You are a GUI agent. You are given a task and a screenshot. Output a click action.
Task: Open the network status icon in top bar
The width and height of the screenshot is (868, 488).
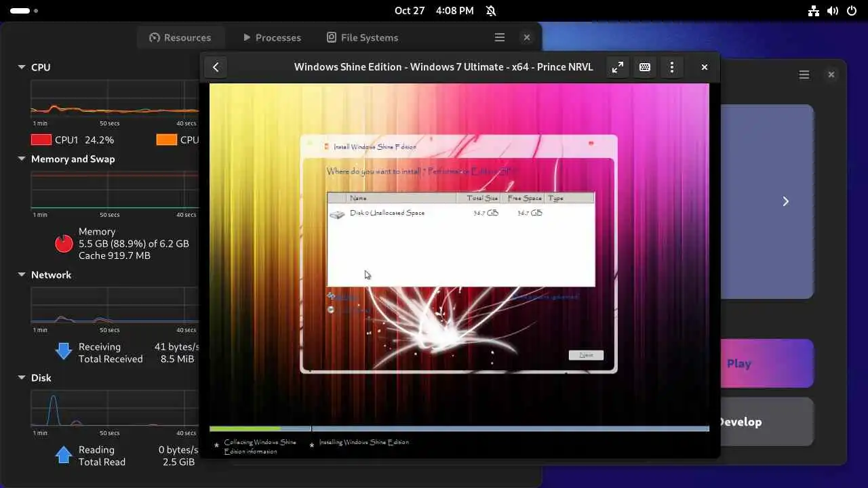coord(814,11)
